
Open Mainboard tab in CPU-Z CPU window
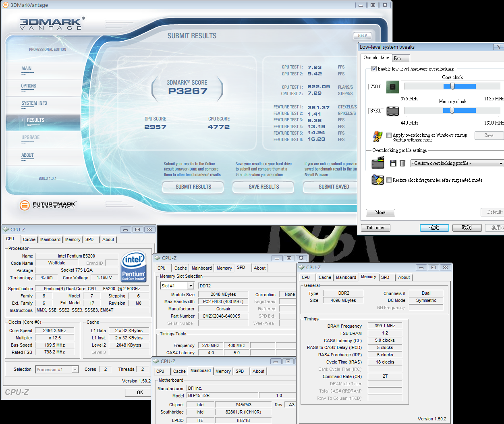click(x=50, y=239)
